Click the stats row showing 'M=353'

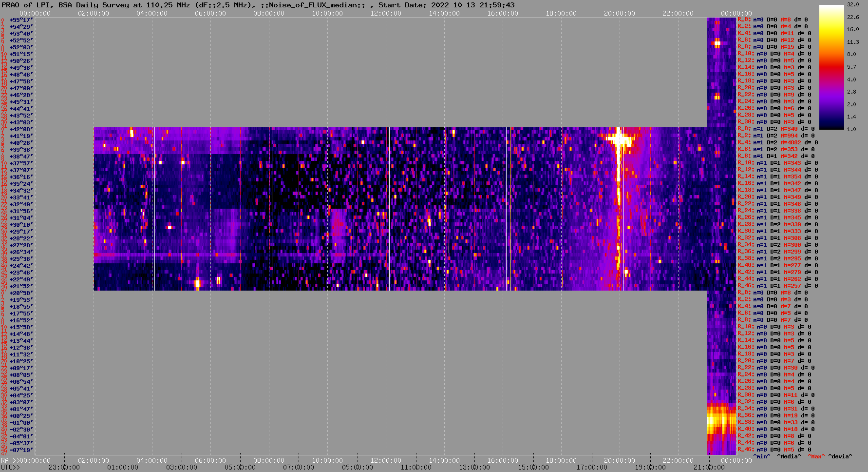(776, 150)
